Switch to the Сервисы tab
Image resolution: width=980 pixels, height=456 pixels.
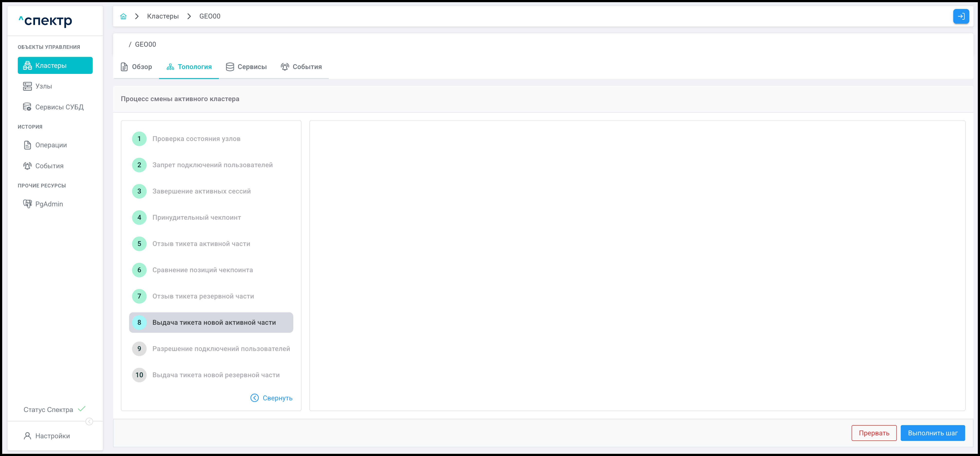tap(246, 67)
